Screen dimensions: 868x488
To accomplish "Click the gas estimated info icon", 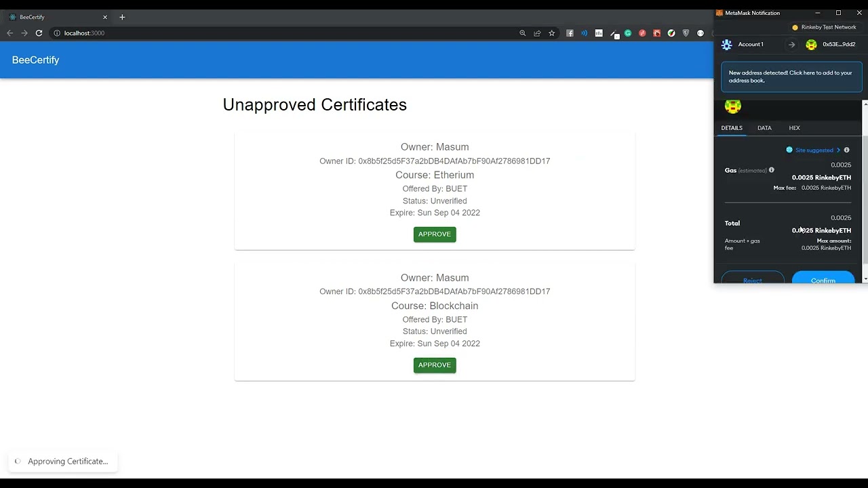I will [x=771, y=170].
